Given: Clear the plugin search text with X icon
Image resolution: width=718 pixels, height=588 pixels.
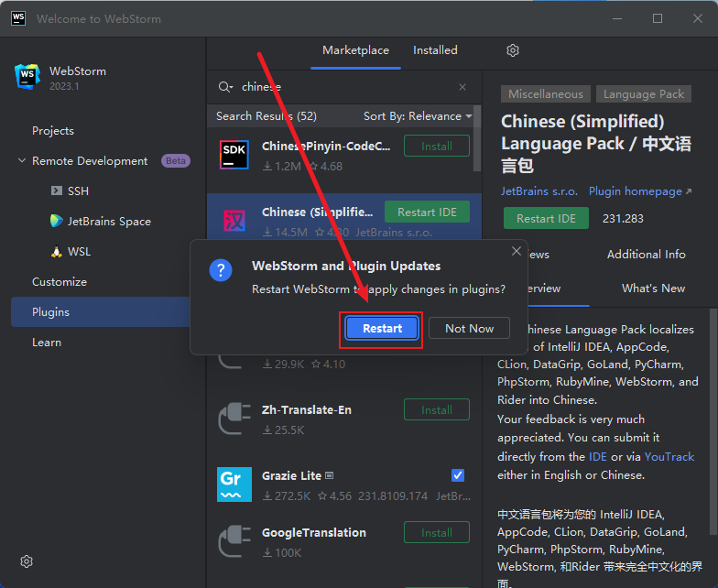Looking at the screenshot, I should 462,87.
